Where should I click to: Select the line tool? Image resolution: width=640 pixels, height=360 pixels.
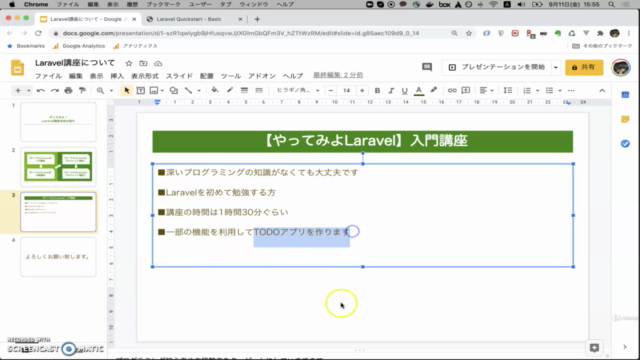[188, 91]
